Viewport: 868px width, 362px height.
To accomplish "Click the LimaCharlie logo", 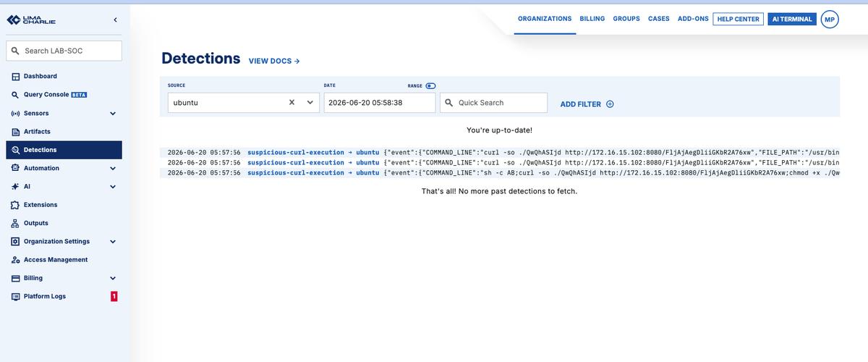I will pyautogui.click(x=31, y=20).
